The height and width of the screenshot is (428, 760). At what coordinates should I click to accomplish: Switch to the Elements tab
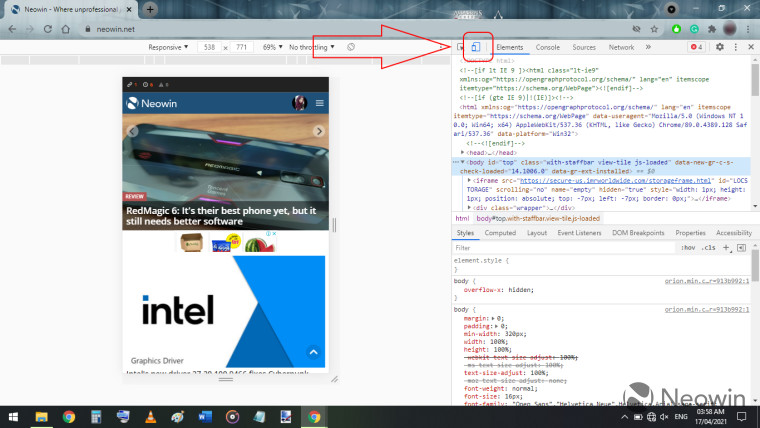coord(509,48)
